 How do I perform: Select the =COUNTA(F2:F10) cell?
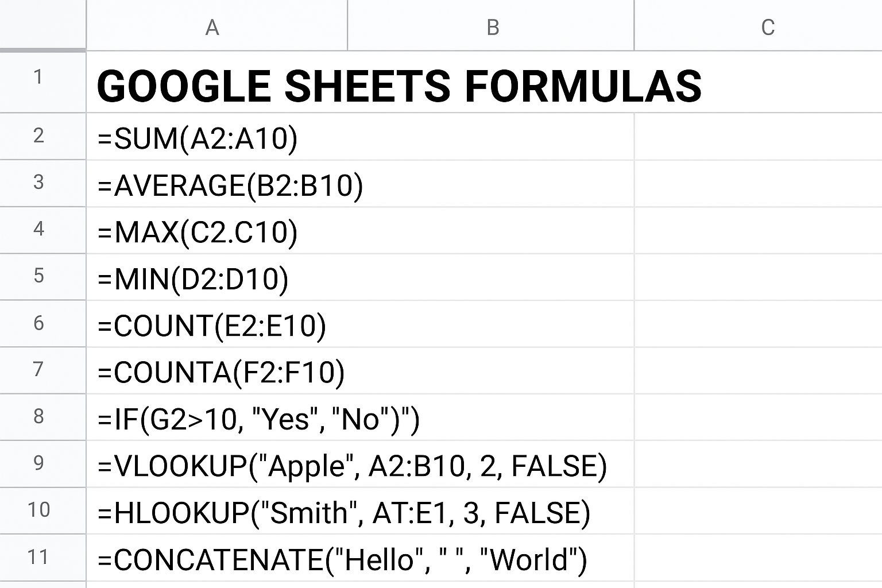point(221,372)
